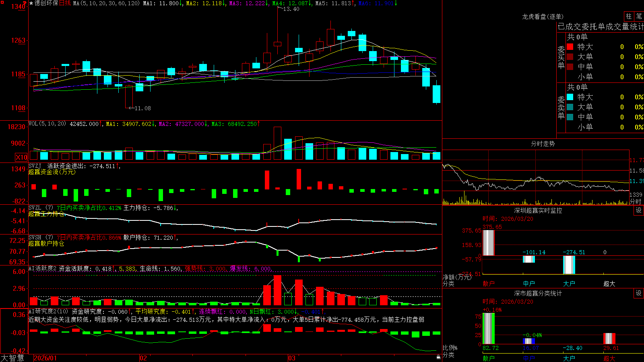Click green 散户 bar in 深市超赢分类统计

[x=488, y=328]
